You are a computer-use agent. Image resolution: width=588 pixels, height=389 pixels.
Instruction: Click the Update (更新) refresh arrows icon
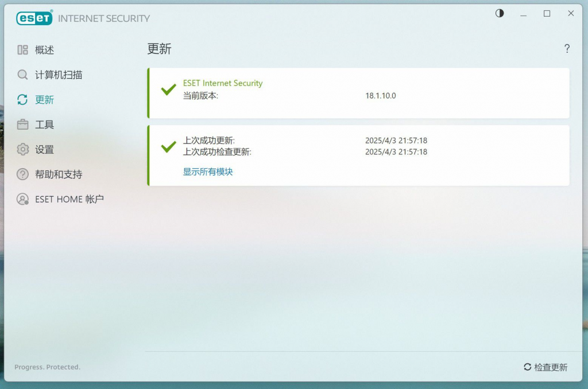(22, 100)
